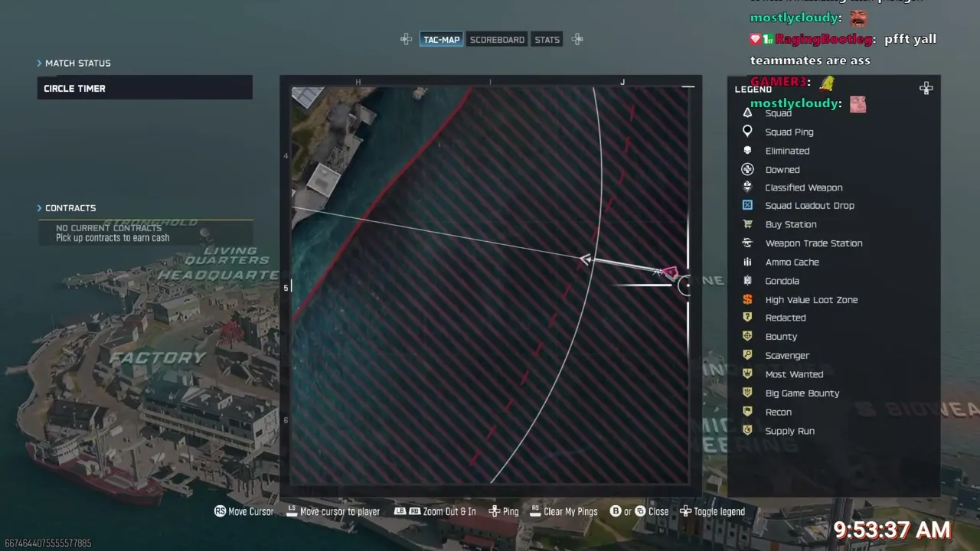Screen dimensions: 980x551
Task: Click the LEGEND header text
Action: click(753, 90)
